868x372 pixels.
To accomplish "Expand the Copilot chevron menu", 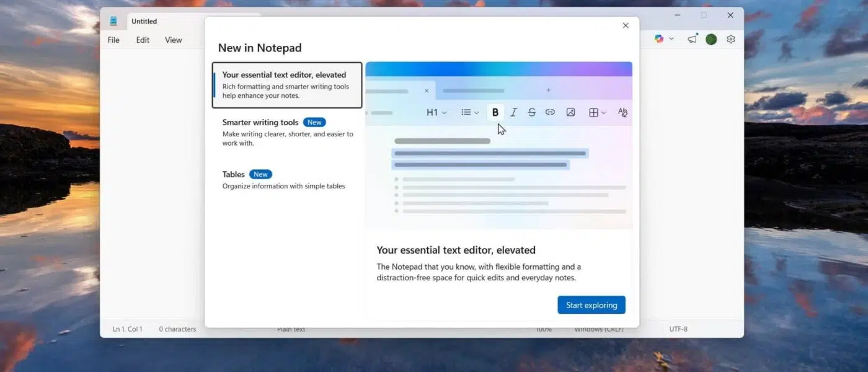I will tap(671, 38).
